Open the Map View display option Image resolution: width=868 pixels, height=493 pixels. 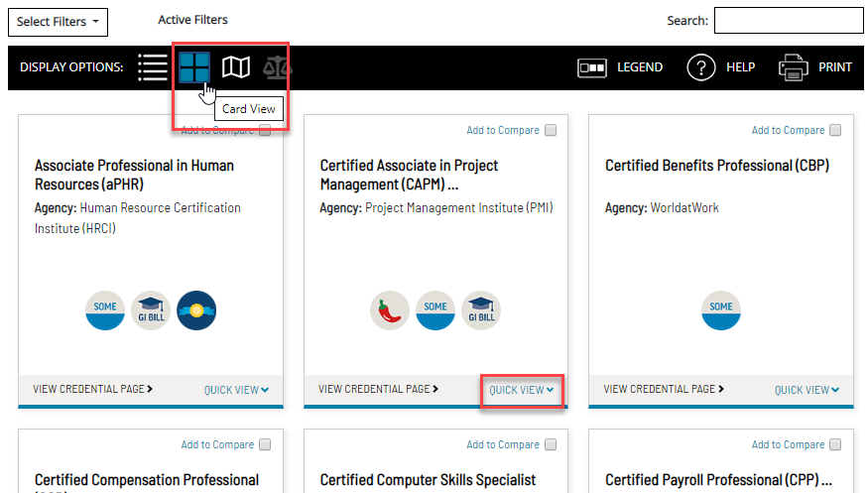[x=235, y=67]
